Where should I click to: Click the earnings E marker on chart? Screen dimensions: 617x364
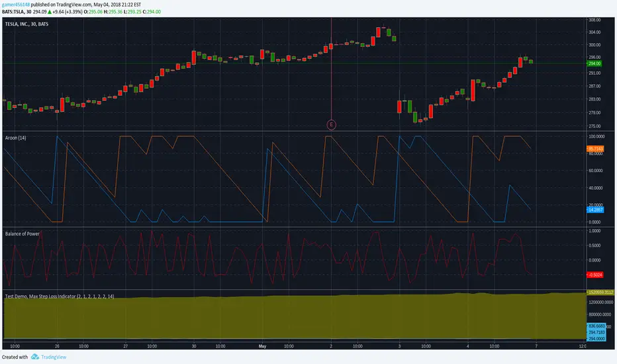(x=331, y=124)
